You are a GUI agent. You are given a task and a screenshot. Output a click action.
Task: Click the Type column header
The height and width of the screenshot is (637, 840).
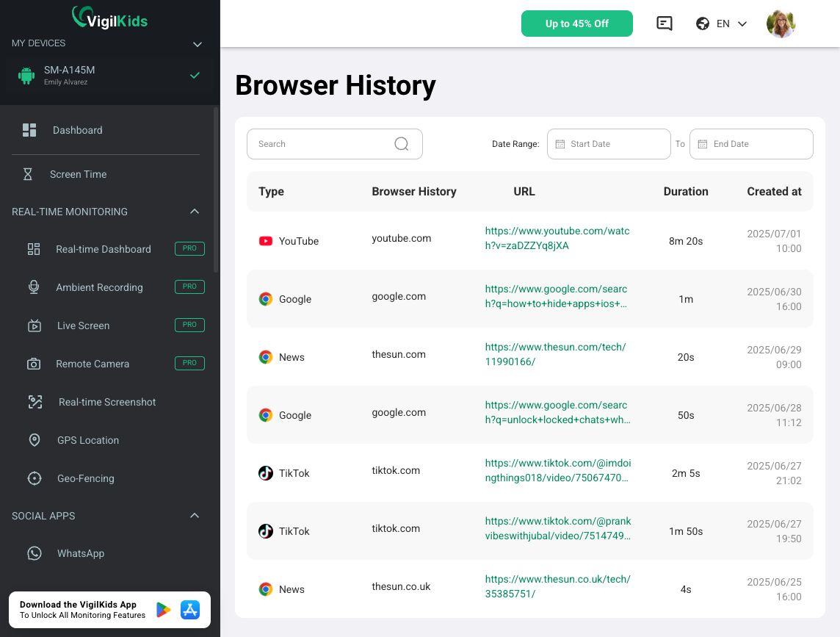point(271,192)
